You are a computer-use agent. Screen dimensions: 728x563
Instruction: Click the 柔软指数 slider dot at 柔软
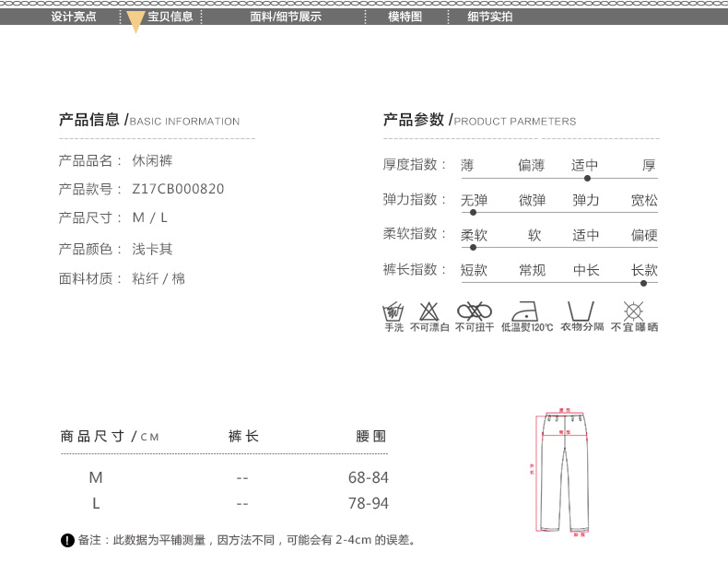click(x=474, y=247)
